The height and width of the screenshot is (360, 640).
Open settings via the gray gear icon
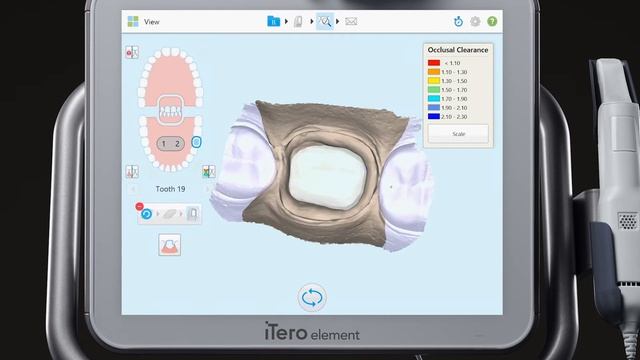pos(475,21)
